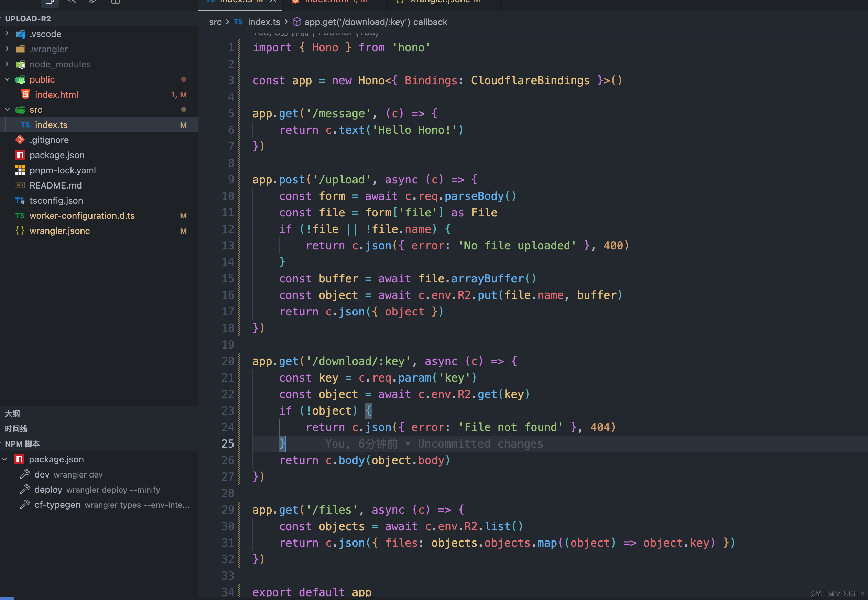Collapse the public folder
Image resolution: width=868 pixels, height=600 pixels.
7,79
